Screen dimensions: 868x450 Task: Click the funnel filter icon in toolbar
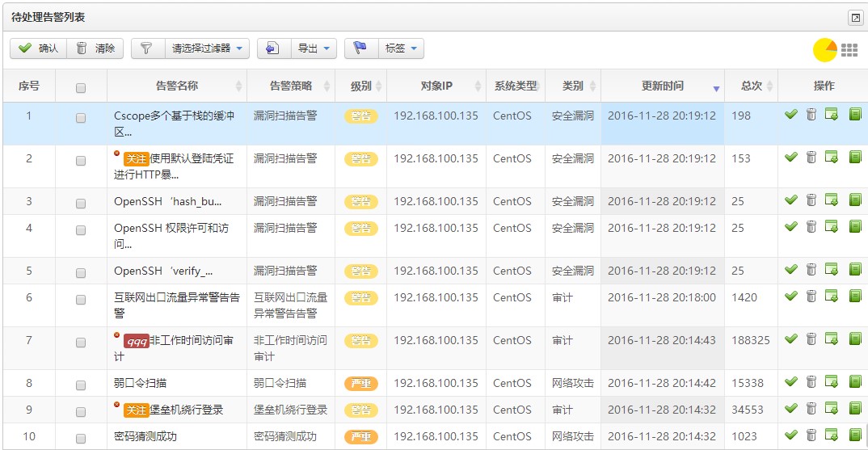pyautogui.click(x=146, y=48)
